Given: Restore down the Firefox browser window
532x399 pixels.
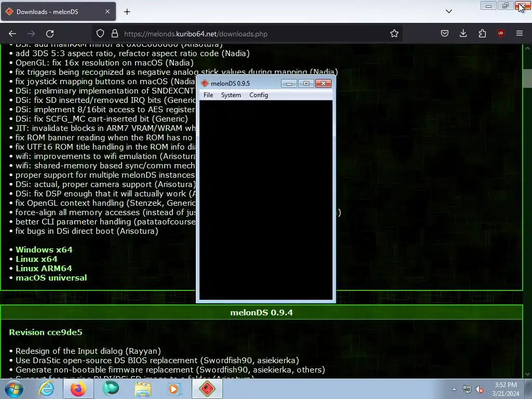Looking at the screenshot, I should click(505, 6).
